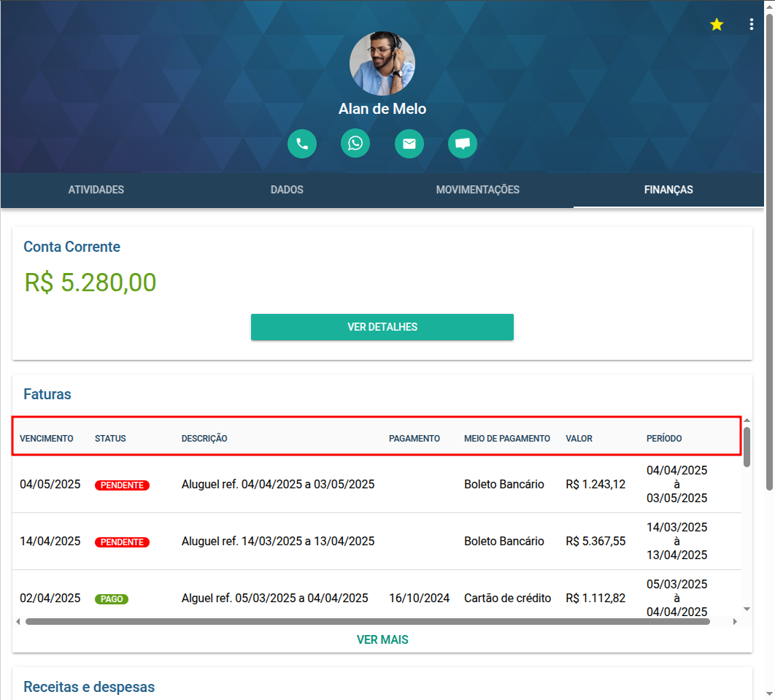Screen dimensions: 775x700
Task: Click the Pendente badge for 14/04/2025 invoice
Action: (122, 542)
